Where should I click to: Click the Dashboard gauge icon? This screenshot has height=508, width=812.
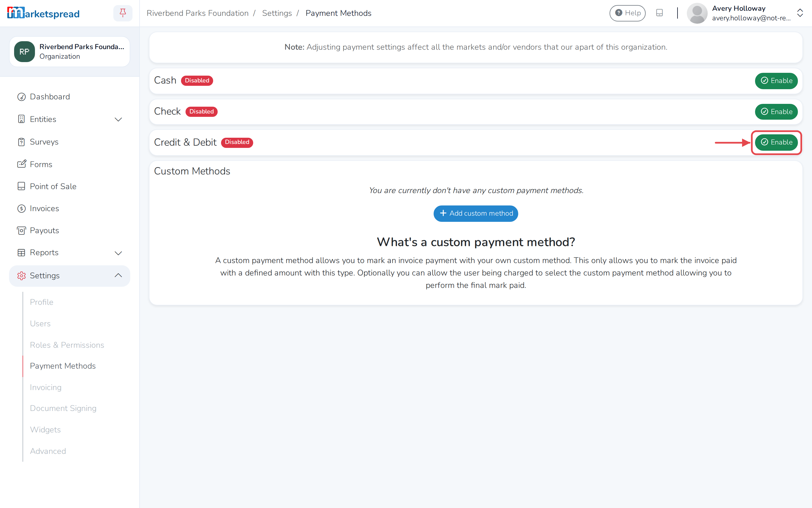tap(21, 97)
